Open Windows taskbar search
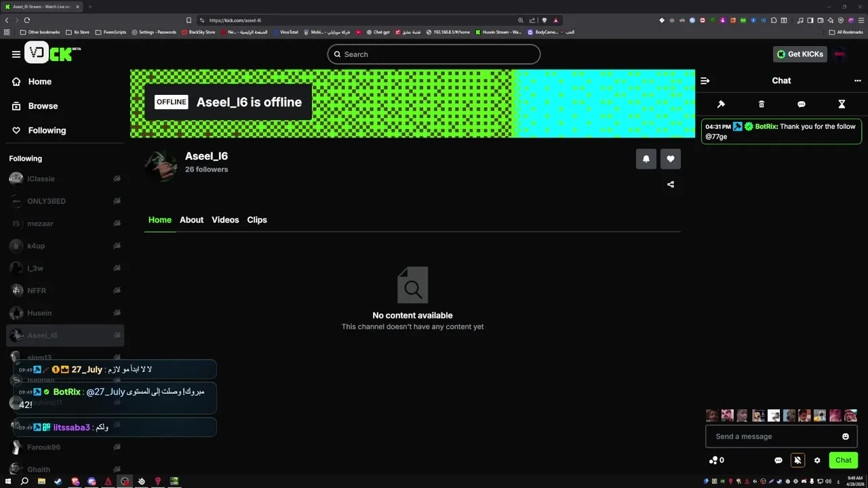Image resolution: width=868 pixels, height=488 pixels. point(24,481)
